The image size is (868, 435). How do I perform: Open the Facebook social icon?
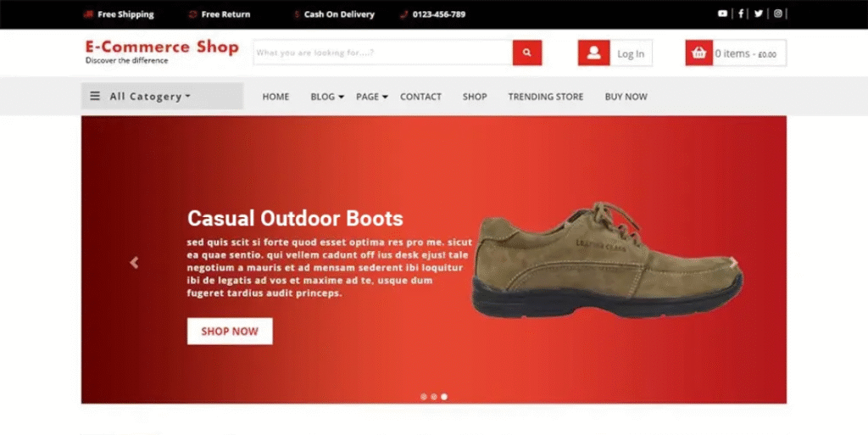741,14
